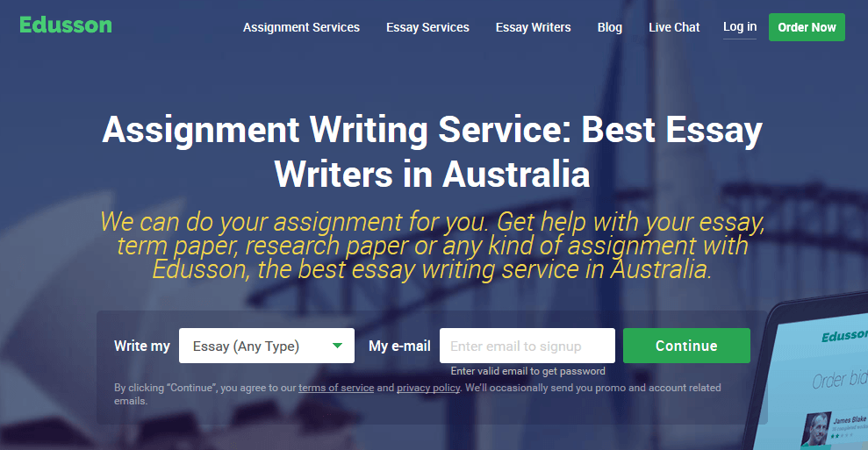Go to Essay Writers page
The image size is (868, 450).
pyautogui.click(x=533, y=28)
